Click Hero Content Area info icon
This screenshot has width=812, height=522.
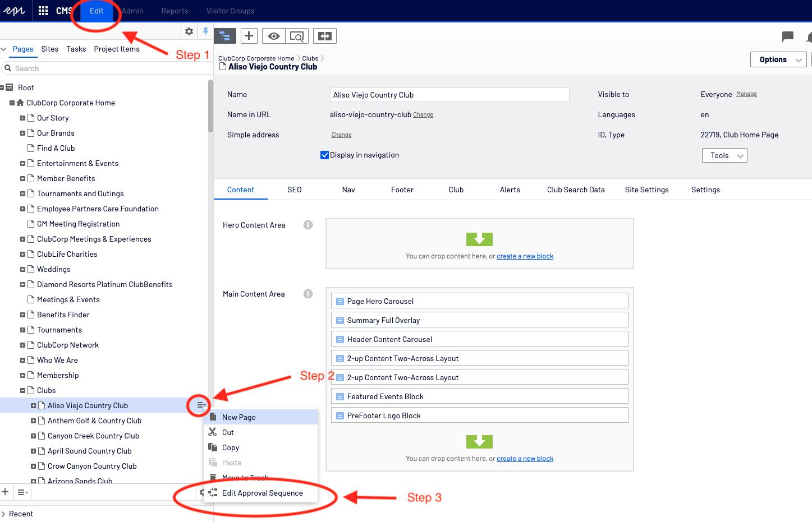click(308, 225)
